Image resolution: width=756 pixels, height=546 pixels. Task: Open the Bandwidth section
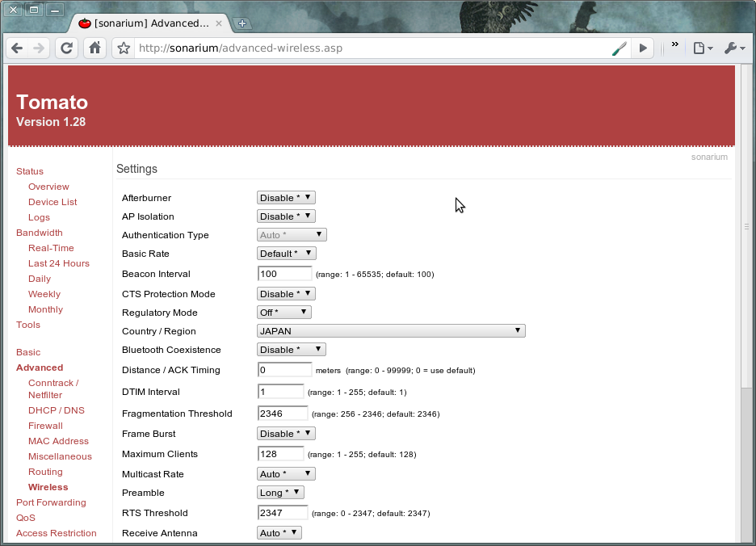click(39, 233)
